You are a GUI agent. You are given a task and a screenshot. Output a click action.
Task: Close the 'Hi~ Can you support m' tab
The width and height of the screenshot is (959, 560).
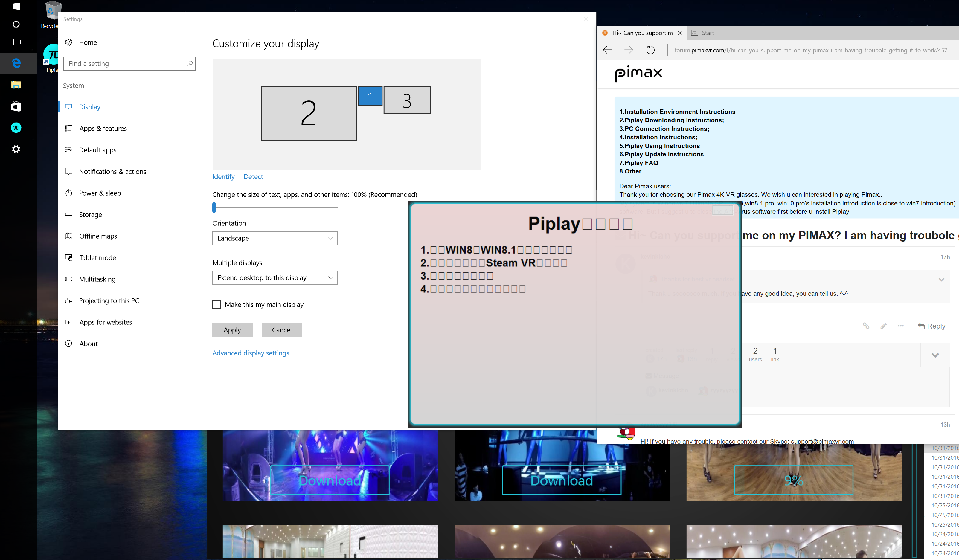pyautogui.click(x=680, y=33)
